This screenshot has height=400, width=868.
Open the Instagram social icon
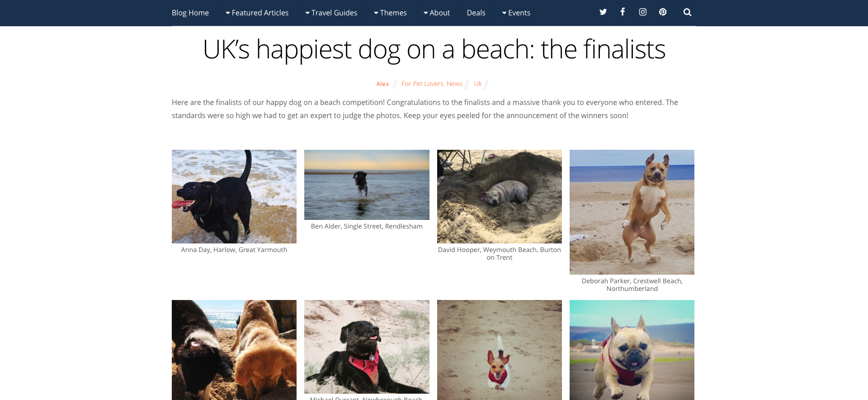642,12
